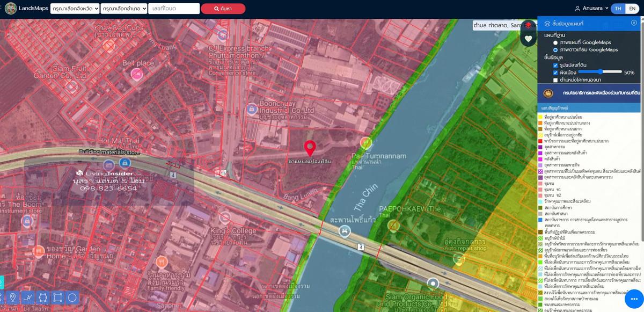Screen dimensions: 644x312
Task: Select the polyline measure tool
Action: click(28, 297)
